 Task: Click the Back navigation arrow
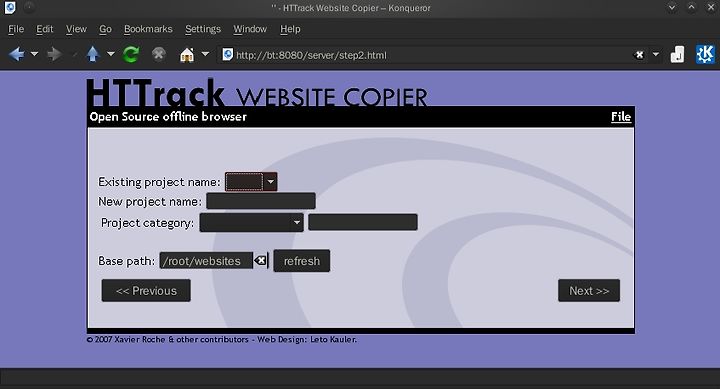click(x=17, y=54)
